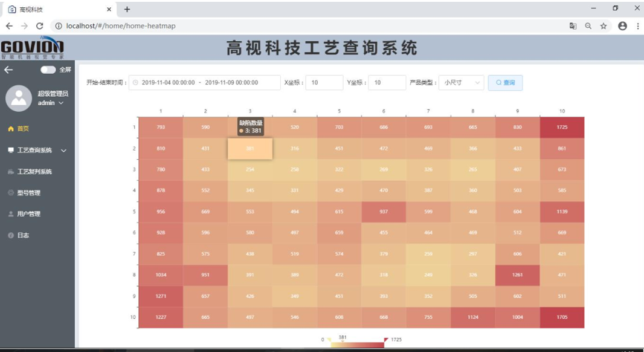Image resolution: width=644 pixels, height=352 pixels.
Task: Click the end date 2019-11-09 00:00:00
Action: [231, 83]
